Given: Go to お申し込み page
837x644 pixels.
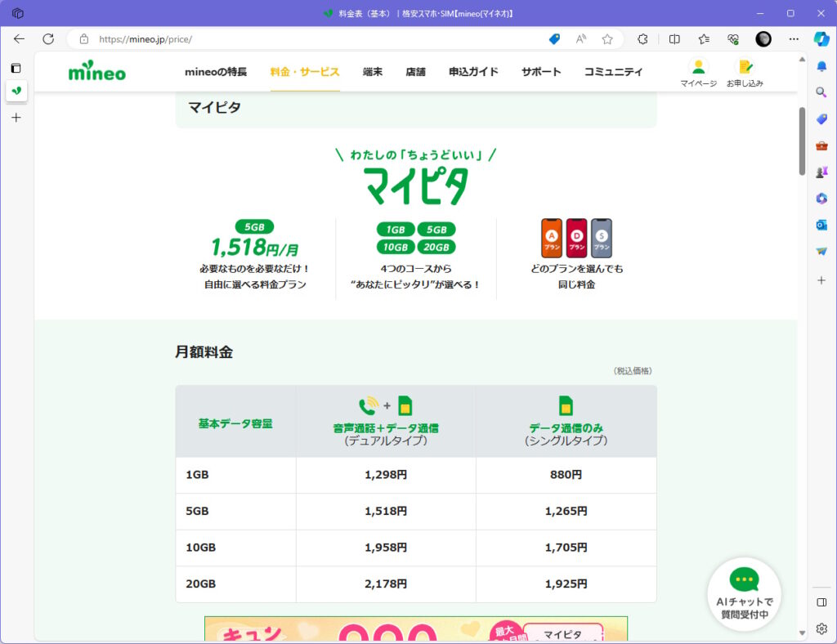Looking at the screenshot, I should [x=745, y=73].
